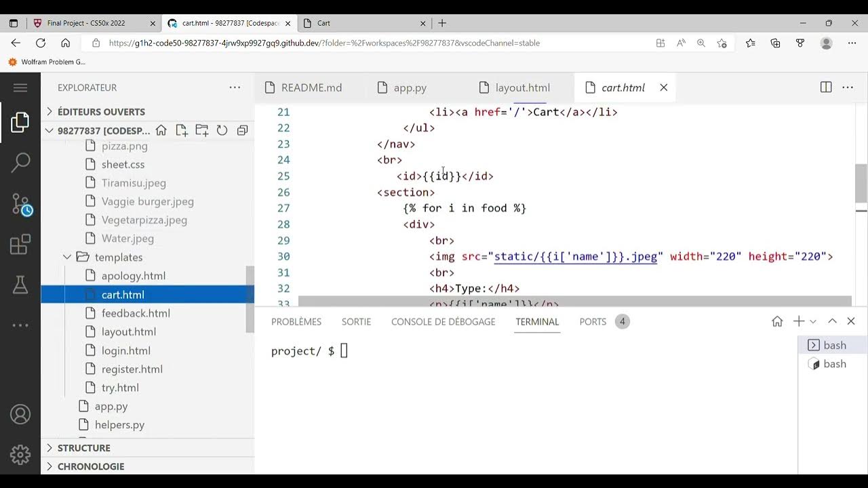Select the second bash terminal instance
The height and width of the screenshot is (488, 868).
pyautogui.click(x=833, y=364)
